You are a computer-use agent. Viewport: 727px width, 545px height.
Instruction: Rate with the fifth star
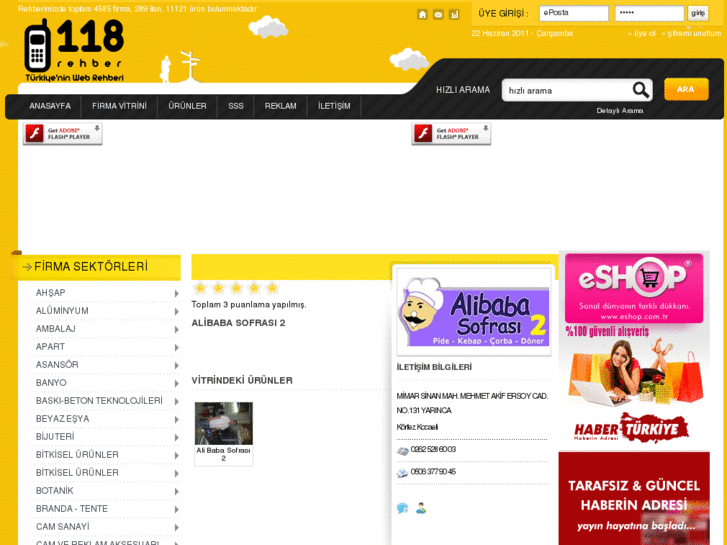(272, 288)
